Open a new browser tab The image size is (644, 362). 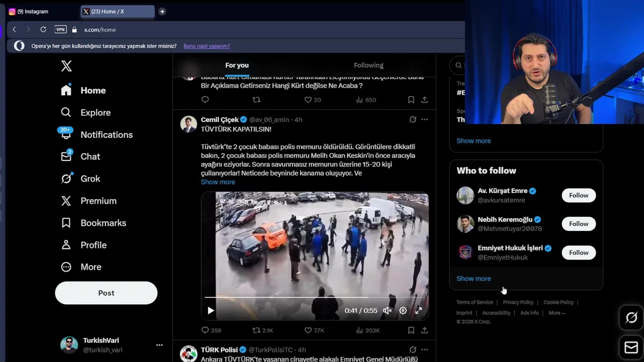pyautogui.click(x=162, y=12)
